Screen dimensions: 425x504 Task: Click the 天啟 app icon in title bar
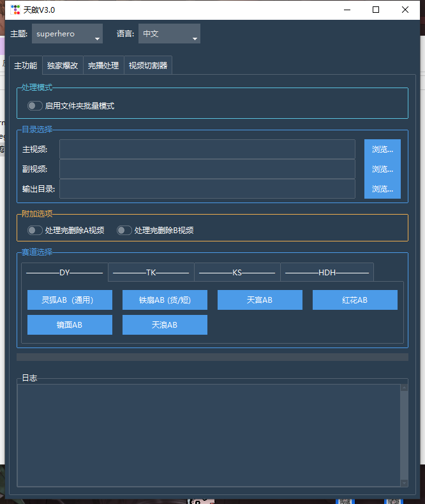pyautogui.click(x=15, y=10)
